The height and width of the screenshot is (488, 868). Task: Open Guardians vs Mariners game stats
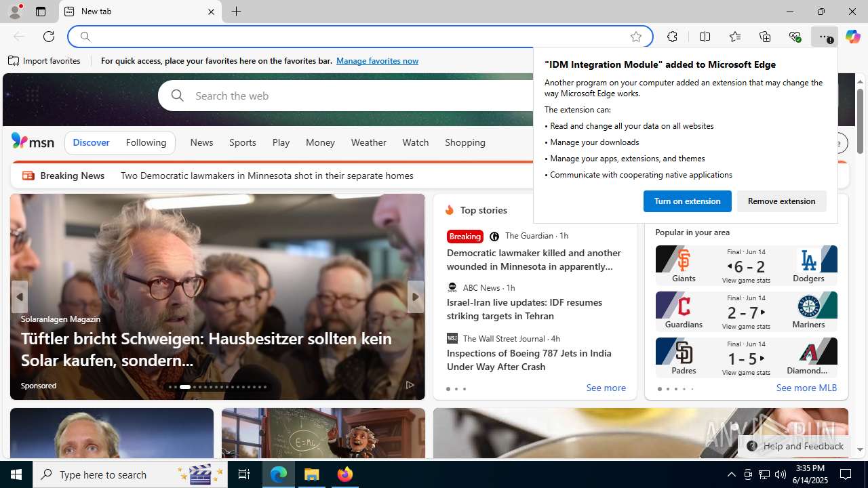[x=746, y=311]
